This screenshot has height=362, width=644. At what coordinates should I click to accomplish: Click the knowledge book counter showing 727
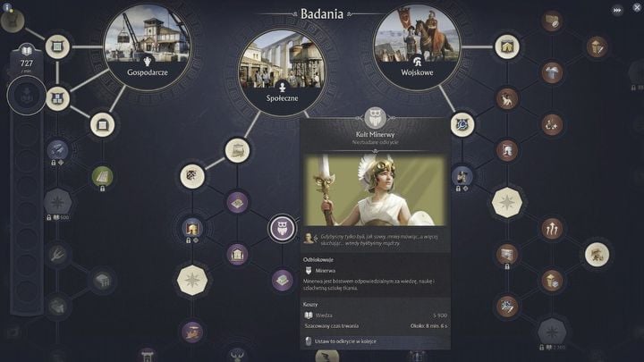(x=26, y=57)
